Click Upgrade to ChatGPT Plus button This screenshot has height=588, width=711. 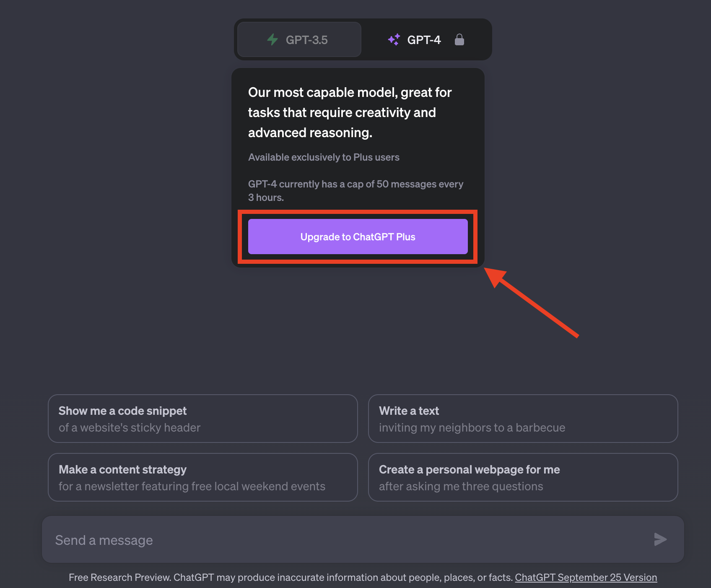point(358,237)
